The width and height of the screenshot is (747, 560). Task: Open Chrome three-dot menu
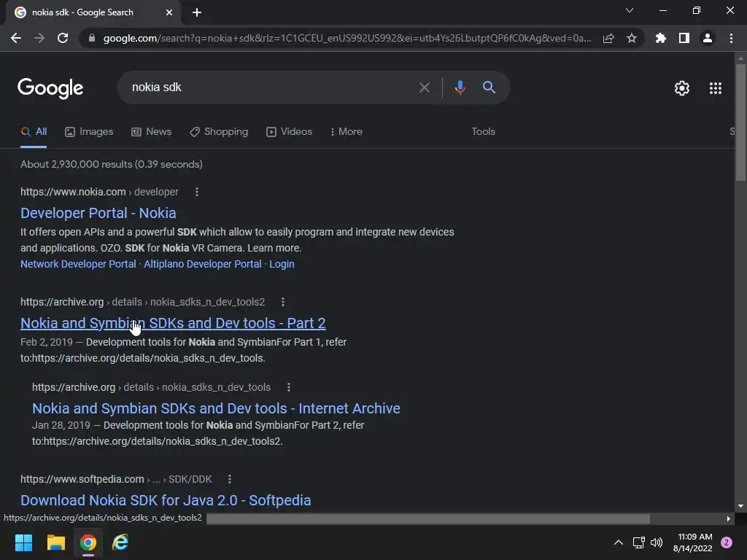[x=731, y=38]
